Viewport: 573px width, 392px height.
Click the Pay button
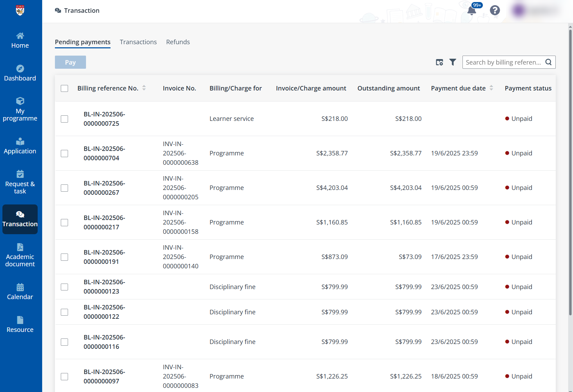[70, 62]
